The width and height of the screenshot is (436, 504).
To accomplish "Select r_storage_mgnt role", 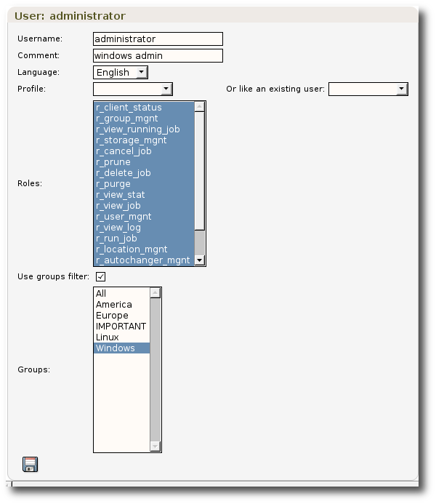I will [144, 140].
